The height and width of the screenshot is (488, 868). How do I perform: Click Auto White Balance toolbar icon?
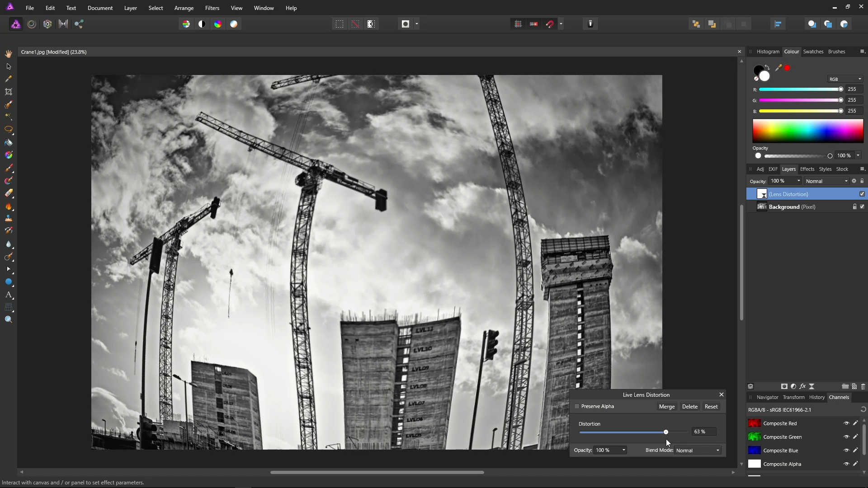(x=234, y=24)
